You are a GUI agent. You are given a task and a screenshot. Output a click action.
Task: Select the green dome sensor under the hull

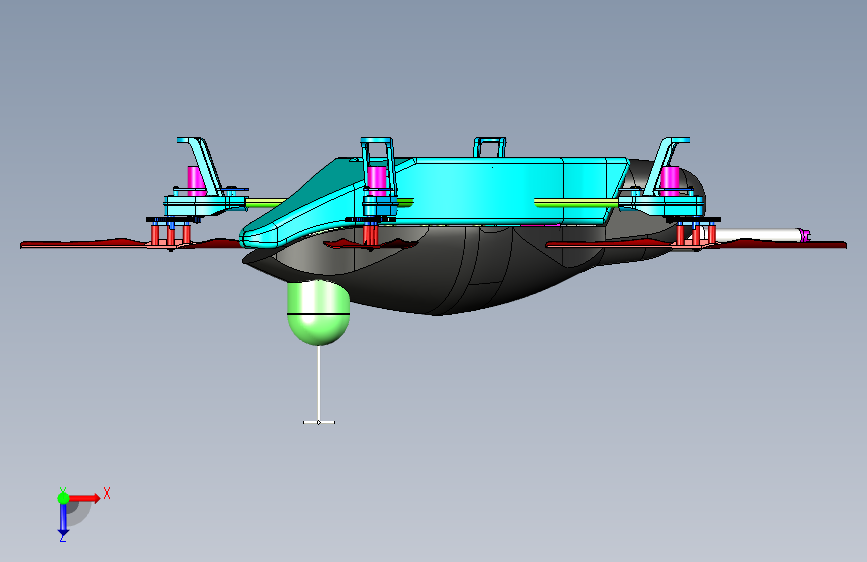pyautogui.click(x=318, y=313)
